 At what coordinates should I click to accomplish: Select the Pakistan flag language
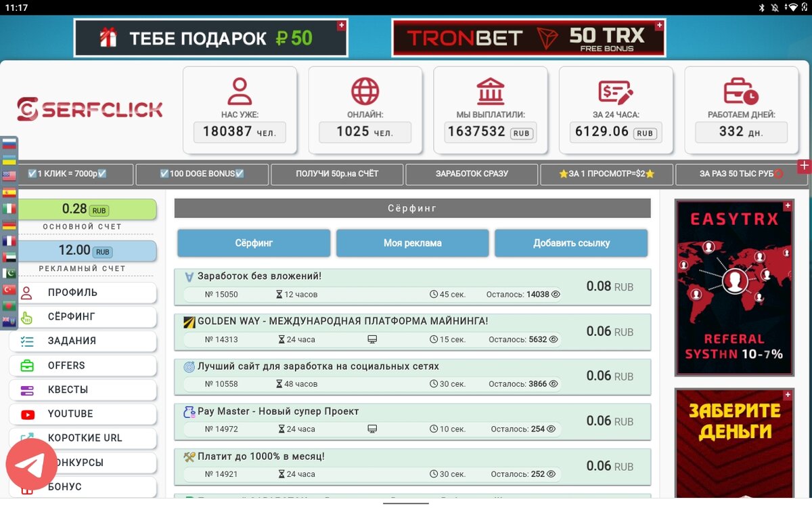click(9, 273)
